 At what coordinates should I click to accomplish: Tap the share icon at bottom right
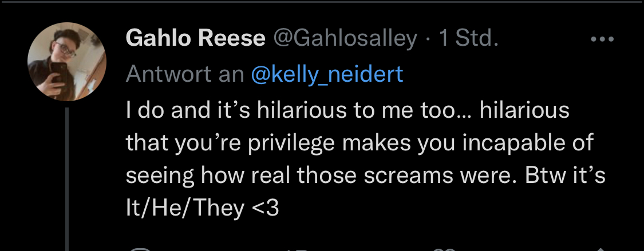coord(600,249)
